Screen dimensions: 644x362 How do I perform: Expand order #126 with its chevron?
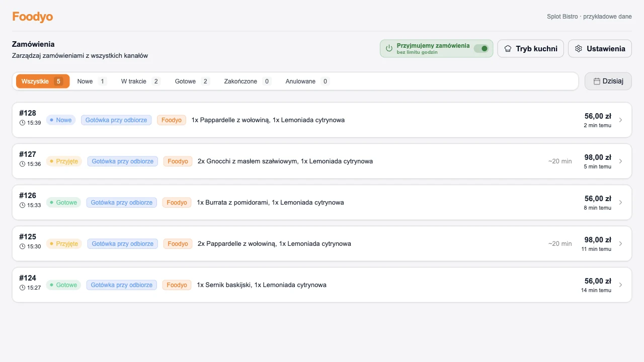(x=620, y=203)
